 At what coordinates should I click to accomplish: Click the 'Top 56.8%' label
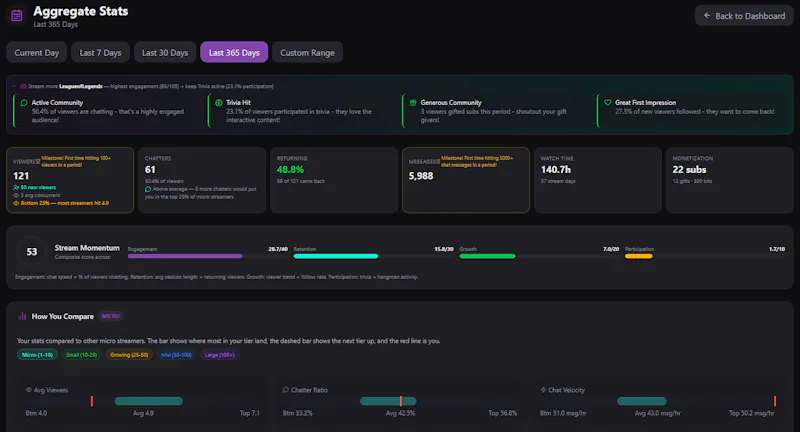[503, 413]
